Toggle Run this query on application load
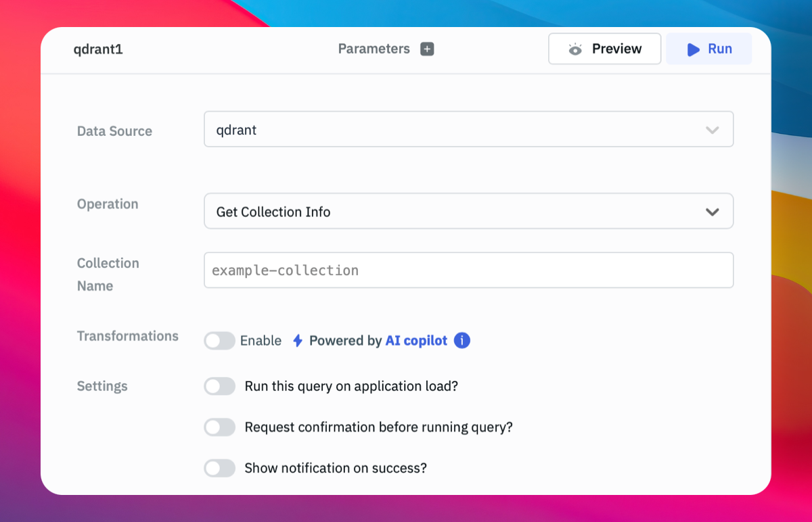 point(219,387)
